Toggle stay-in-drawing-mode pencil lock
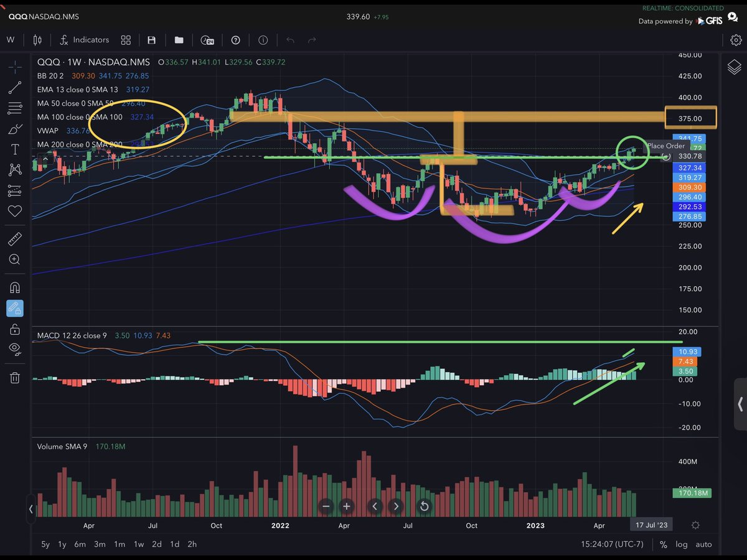This screenshot has width=747, height=560. click(16, 308)
